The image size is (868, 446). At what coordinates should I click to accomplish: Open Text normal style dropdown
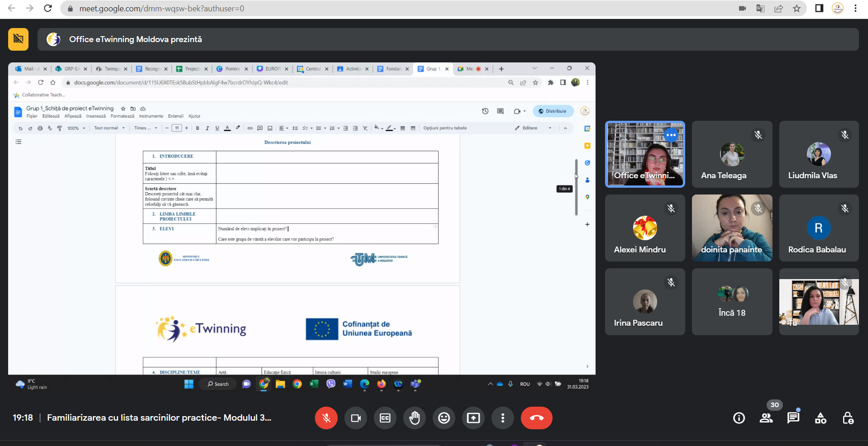pyautogui.click(x=109, y=128)
